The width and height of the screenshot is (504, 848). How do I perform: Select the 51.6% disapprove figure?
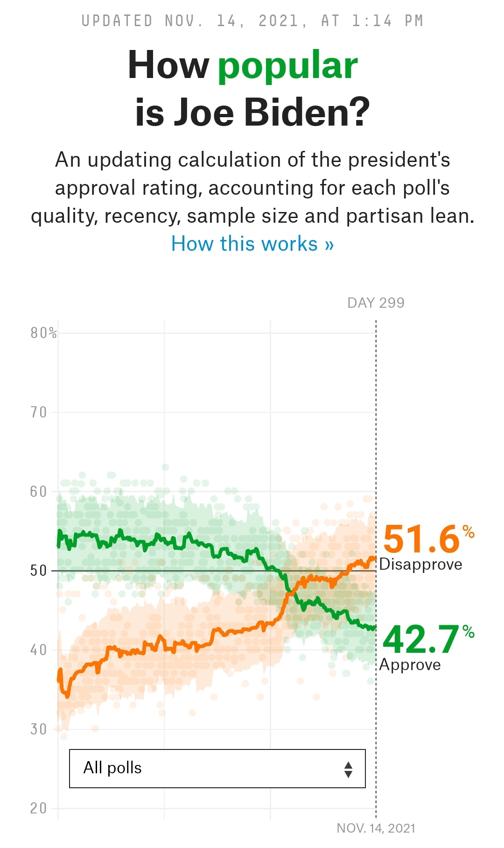pos(422,539)
